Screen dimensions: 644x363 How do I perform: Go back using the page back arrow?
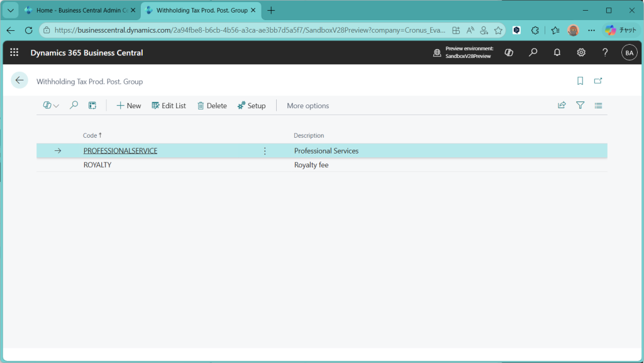tap(19, 81)
